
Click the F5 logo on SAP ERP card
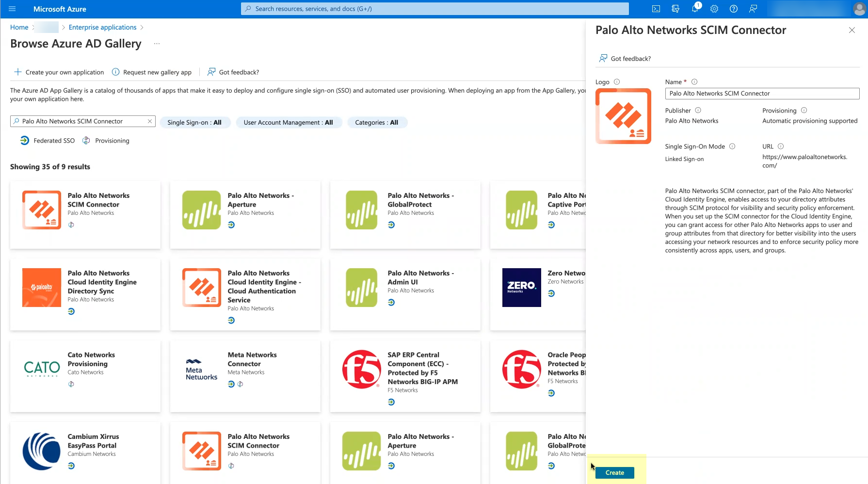[362, 369]
